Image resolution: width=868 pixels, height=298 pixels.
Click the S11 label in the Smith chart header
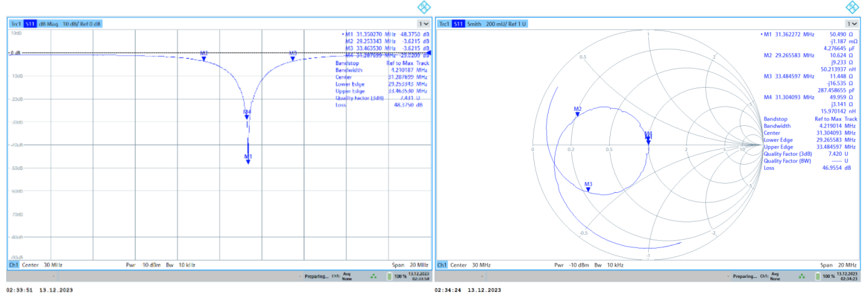(459, 24)
